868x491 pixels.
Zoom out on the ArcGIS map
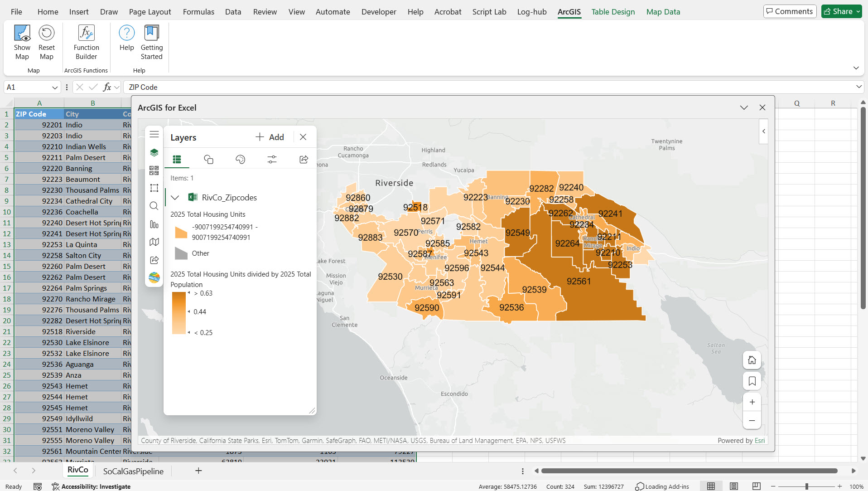(x=752, y=420)
